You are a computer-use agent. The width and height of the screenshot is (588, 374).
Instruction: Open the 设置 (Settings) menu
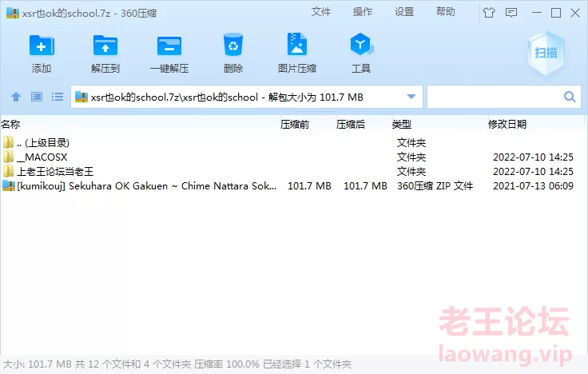[404, 12]
